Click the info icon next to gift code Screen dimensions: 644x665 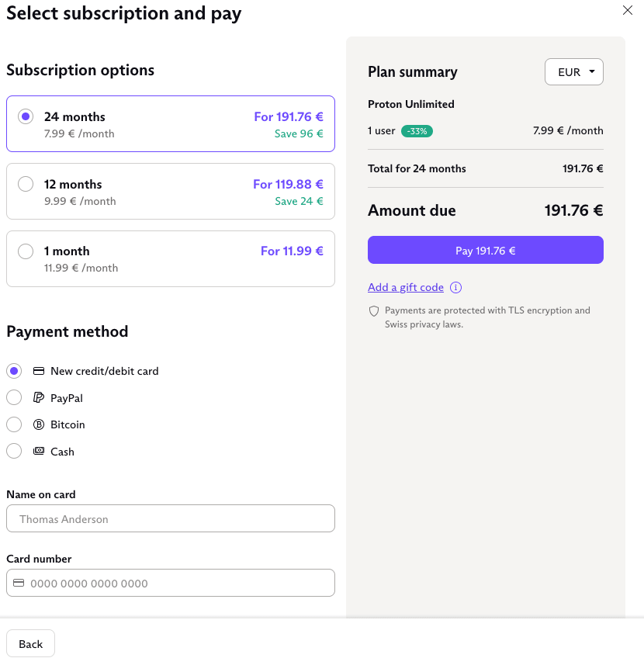(455, 288)
